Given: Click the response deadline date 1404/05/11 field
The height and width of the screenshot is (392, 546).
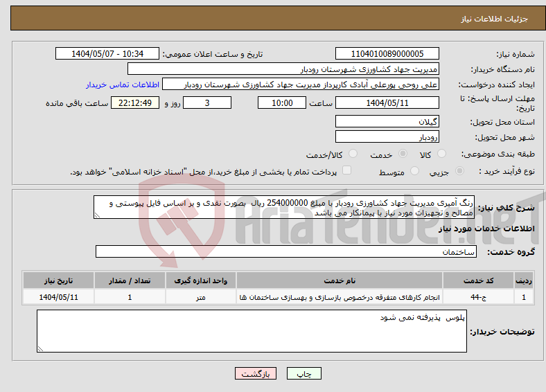Looking at the screenshot, I should [x=387, y=103].
